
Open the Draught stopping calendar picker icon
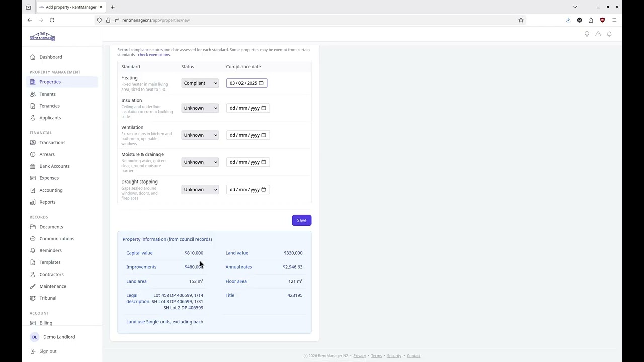click(263, 190)
